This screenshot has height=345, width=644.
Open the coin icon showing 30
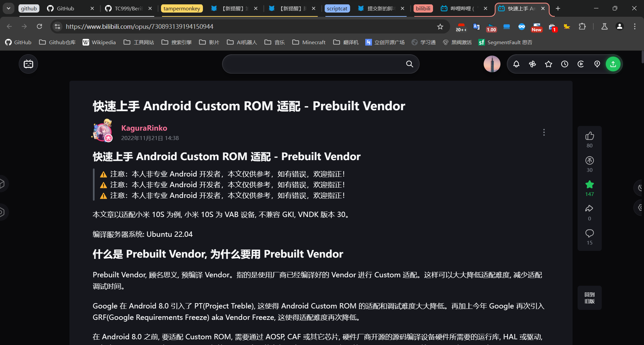click(589, 161)
